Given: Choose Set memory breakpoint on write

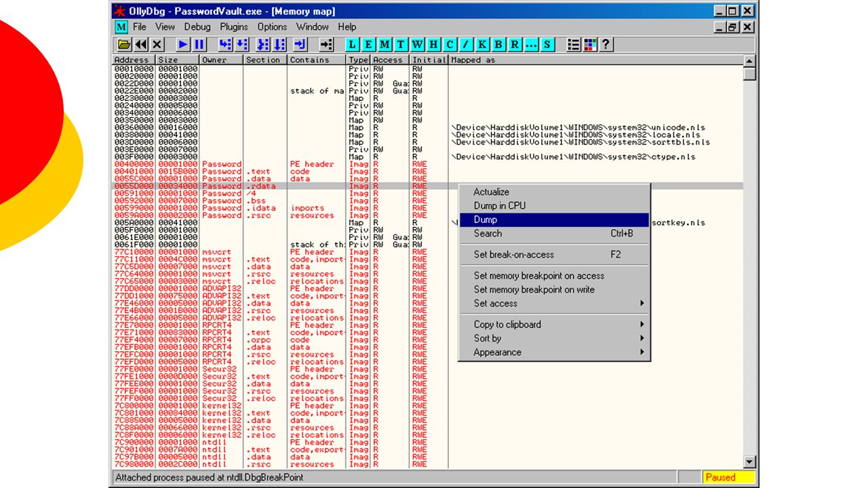Looking at the screenshot, I should pyautogui.click(x=554, y=289).
